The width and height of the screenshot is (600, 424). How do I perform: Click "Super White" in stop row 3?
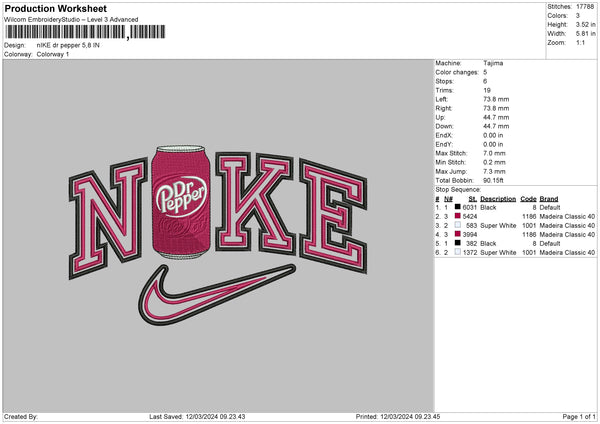(498, 225)
